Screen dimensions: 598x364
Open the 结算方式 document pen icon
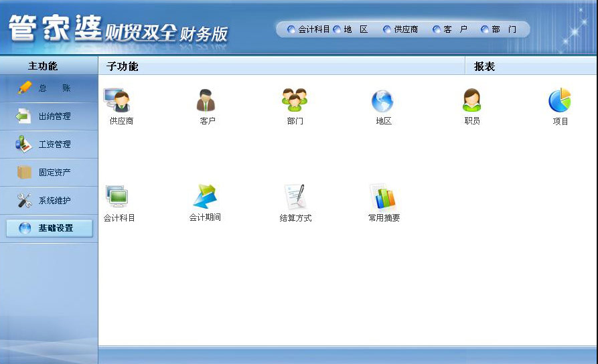point(295,196)
